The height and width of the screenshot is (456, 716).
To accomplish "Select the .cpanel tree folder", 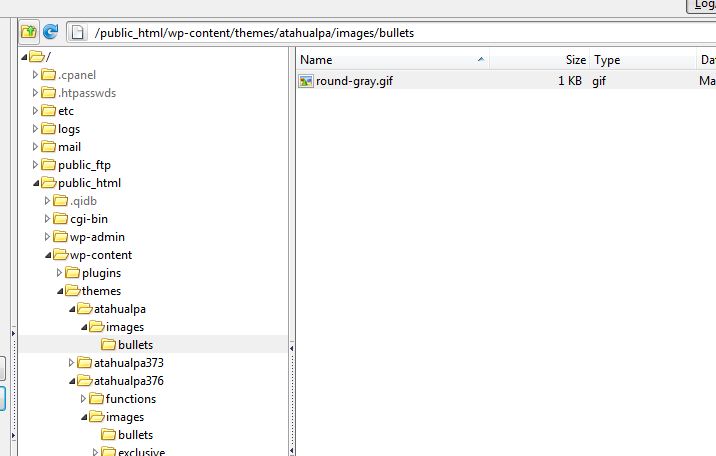I will tap(77, 75).
